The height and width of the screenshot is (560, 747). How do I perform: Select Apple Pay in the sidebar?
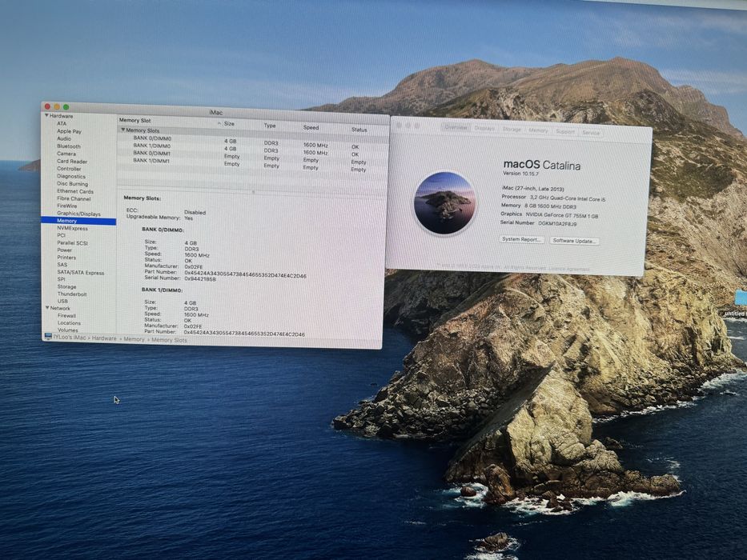click(69, 131)
